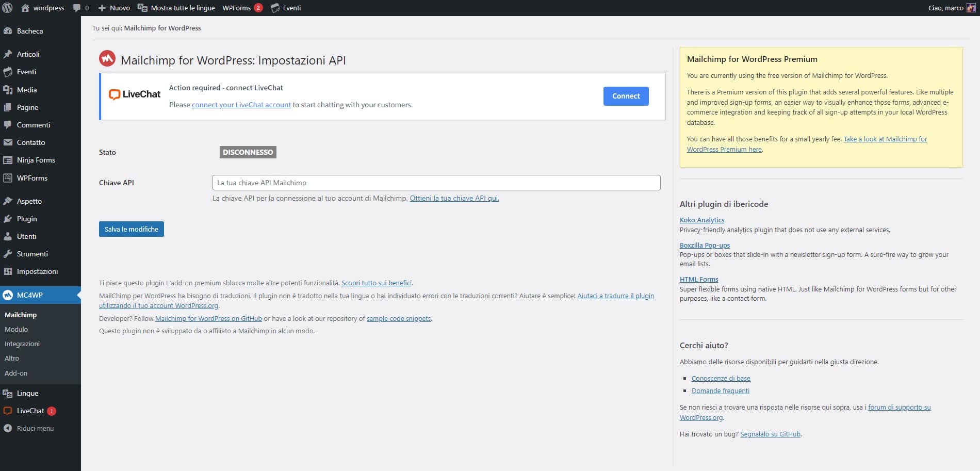Click the Articoli pin icon in sidebar

pyautogui.click(x=8, y=54)
